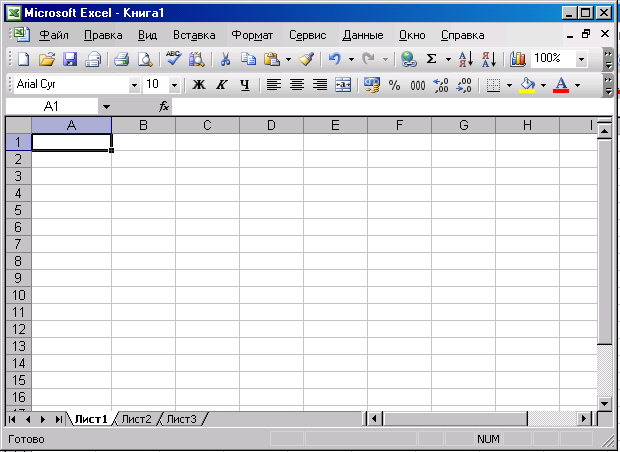Click the AutoSum sigma icon
The width and height of the screenshot is (620, 452).
[431, 59]
